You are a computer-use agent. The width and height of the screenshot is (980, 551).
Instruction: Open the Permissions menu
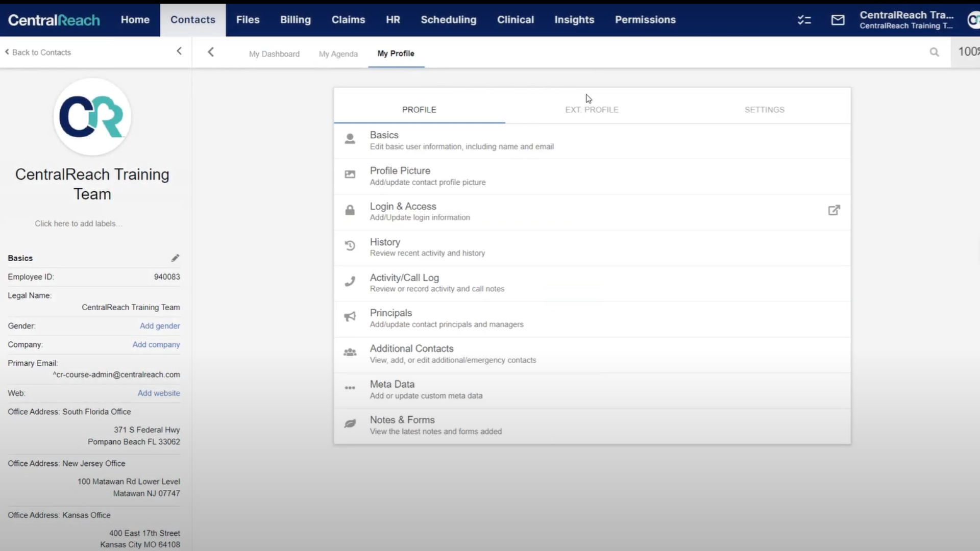(x=645, y=20)
